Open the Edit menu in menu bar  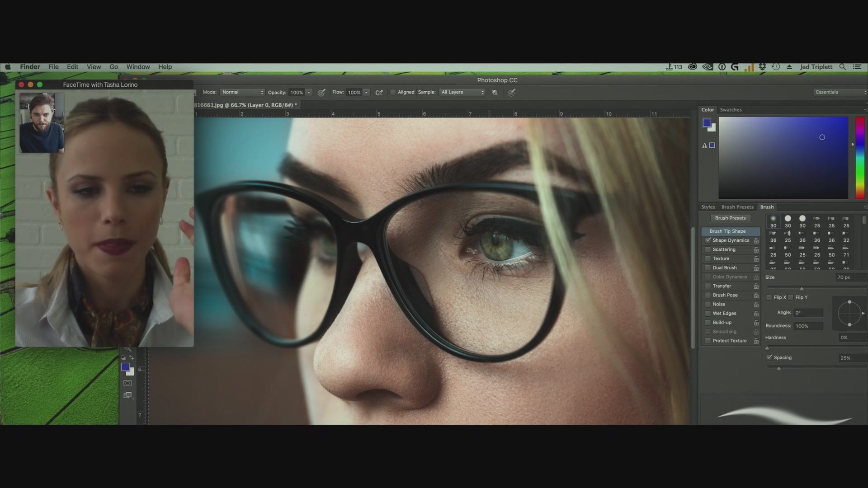click(x=72, y=67)
